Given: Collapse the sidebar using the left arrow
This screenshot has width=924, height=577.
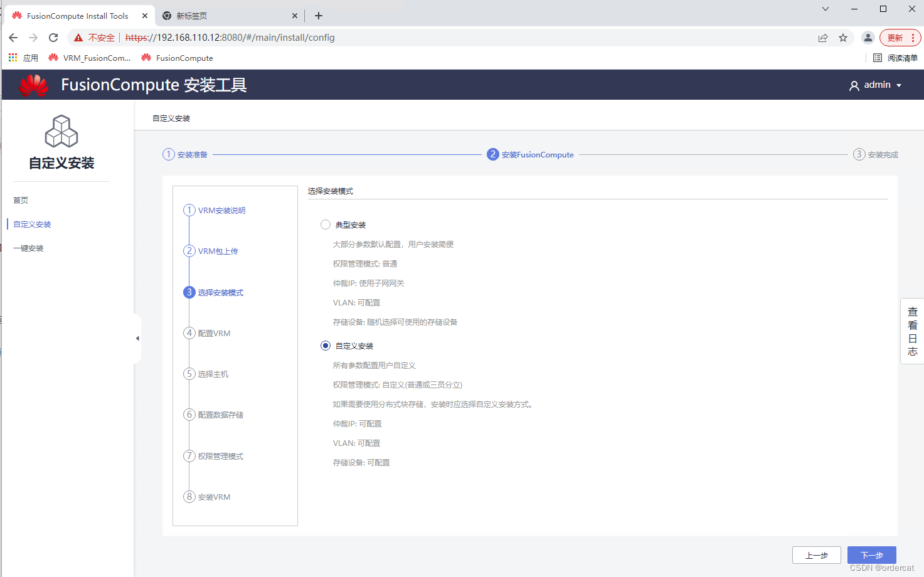Looking at the screenshot, I should pos(137,338).
